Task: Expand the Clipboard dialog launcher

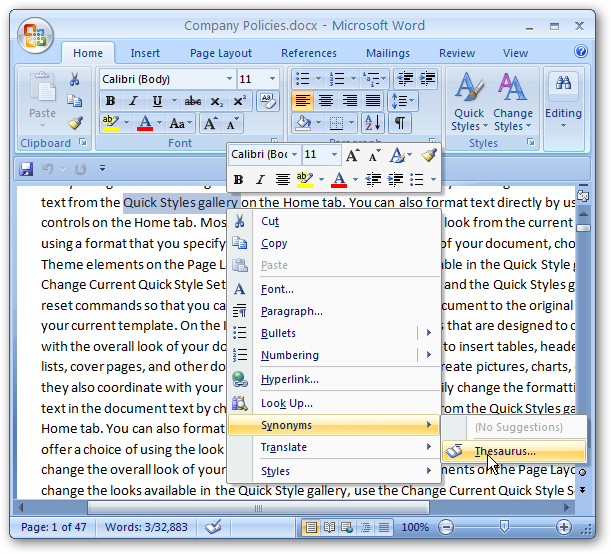Action: 83,142
